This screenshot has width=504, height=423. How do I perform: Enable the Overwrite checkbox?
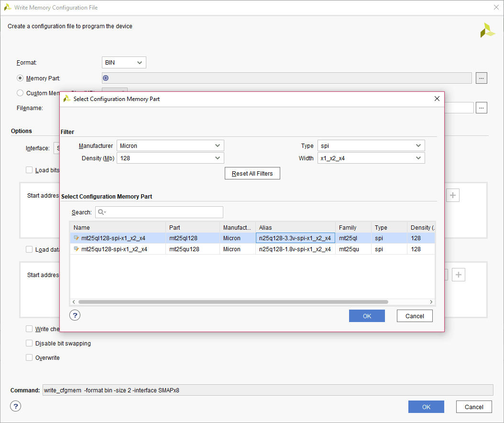click(30, 357)
